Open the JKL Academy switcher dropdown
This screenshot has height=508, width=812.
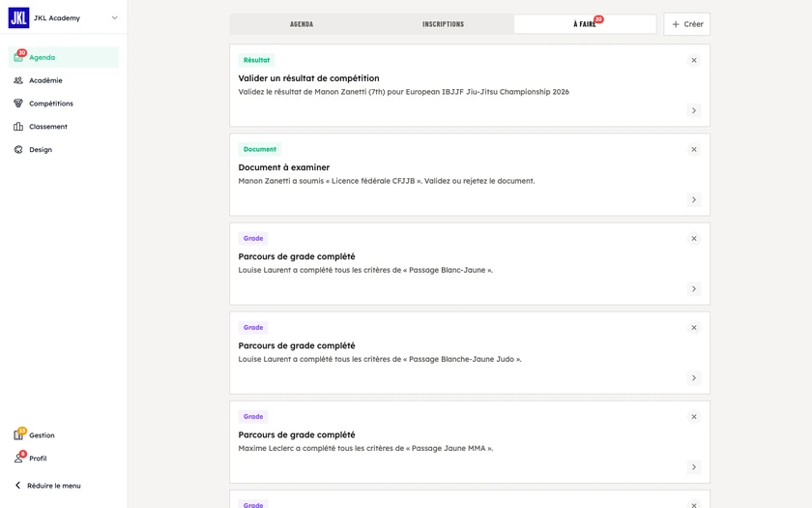pos(114,17)
